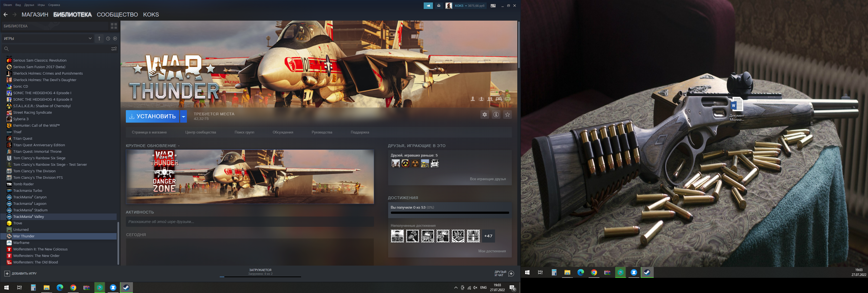Click the KOKS profile avatar
Screen dimensions: 868x293
coord(448,6)
